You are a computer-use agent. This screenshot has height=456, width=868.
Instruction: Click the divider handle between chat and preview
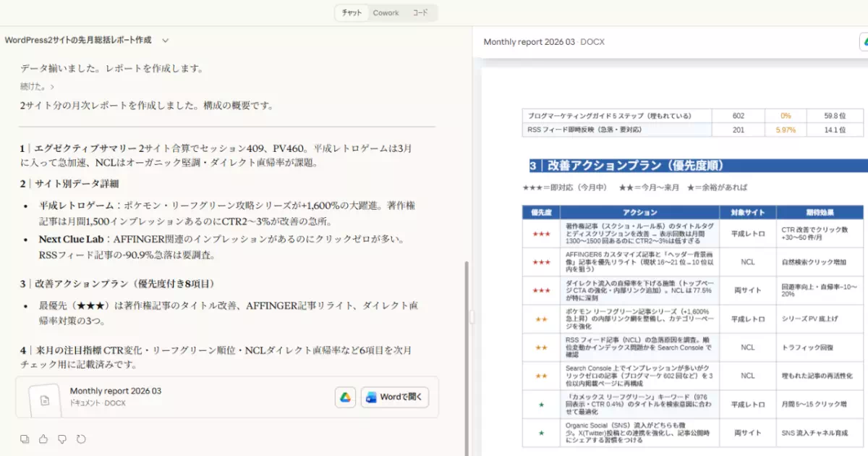[x=472, y=316]
